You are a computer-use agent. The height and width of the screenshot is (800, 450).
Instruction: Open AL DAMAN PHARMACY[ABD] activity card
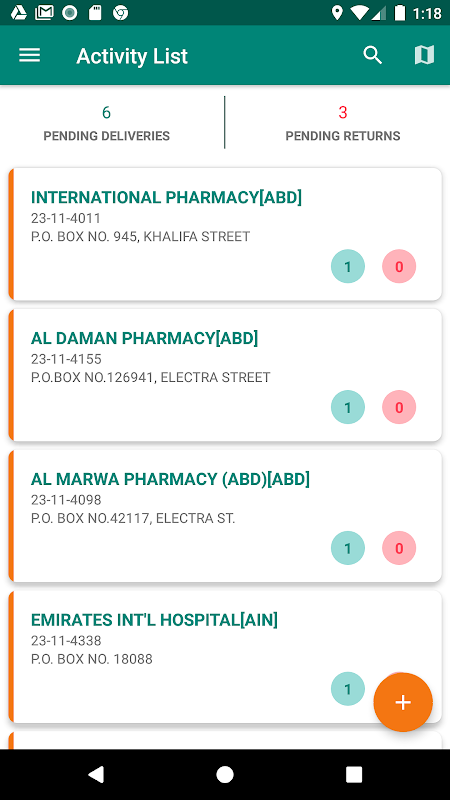[225, 375]
